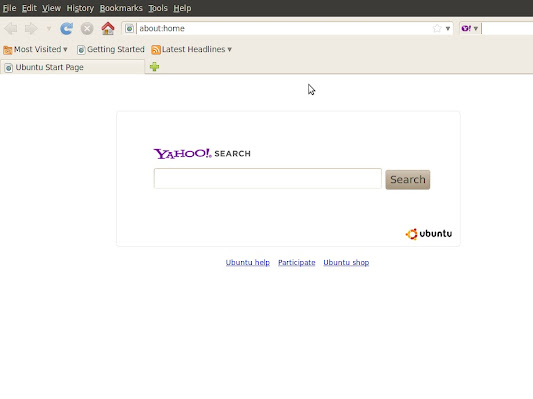Open the File menu
The image size is (533, 399).
10,8
